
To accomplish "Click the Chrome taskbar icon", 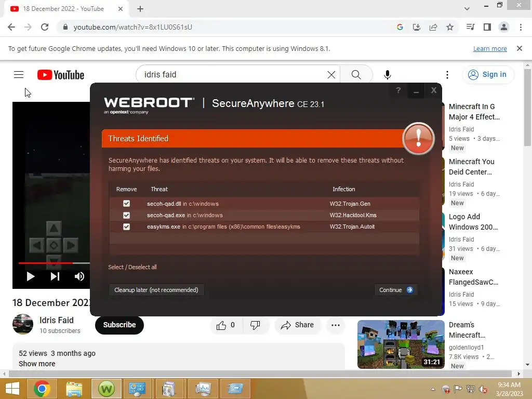I will [x=42, y=389].
